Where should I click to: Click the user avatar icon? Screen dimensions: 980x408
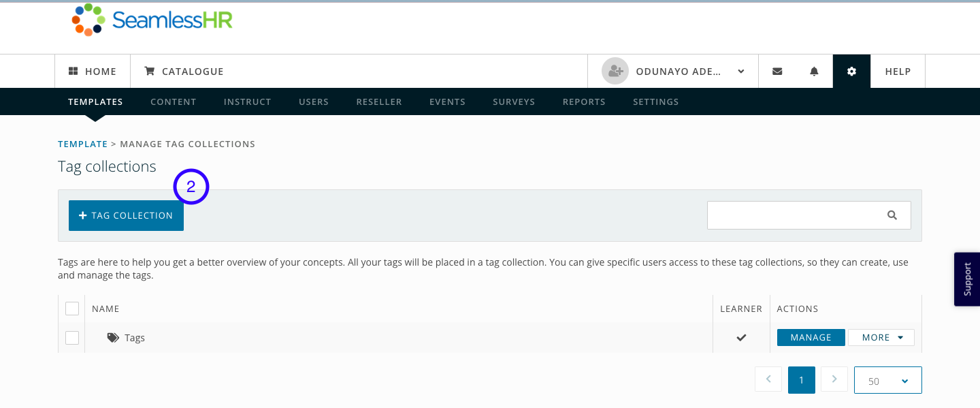615,72
